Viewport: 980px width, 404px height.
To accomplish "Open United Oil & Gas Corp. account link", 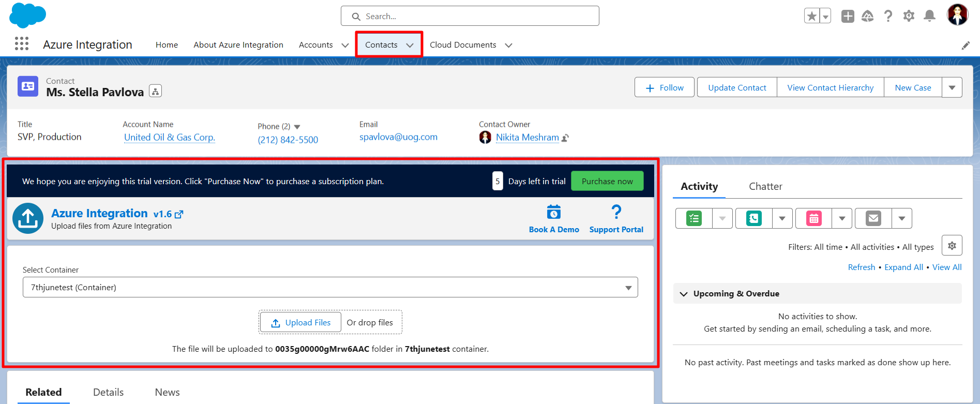I will [170, 137].
